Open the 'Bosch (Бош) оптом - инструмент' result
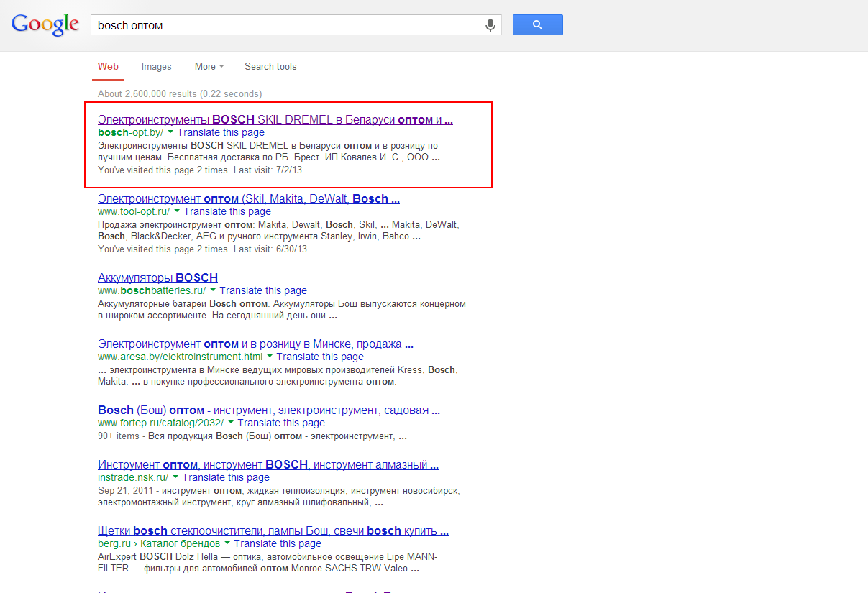The height and width of the screenshot is (593, 868). [x=269, y=410]
